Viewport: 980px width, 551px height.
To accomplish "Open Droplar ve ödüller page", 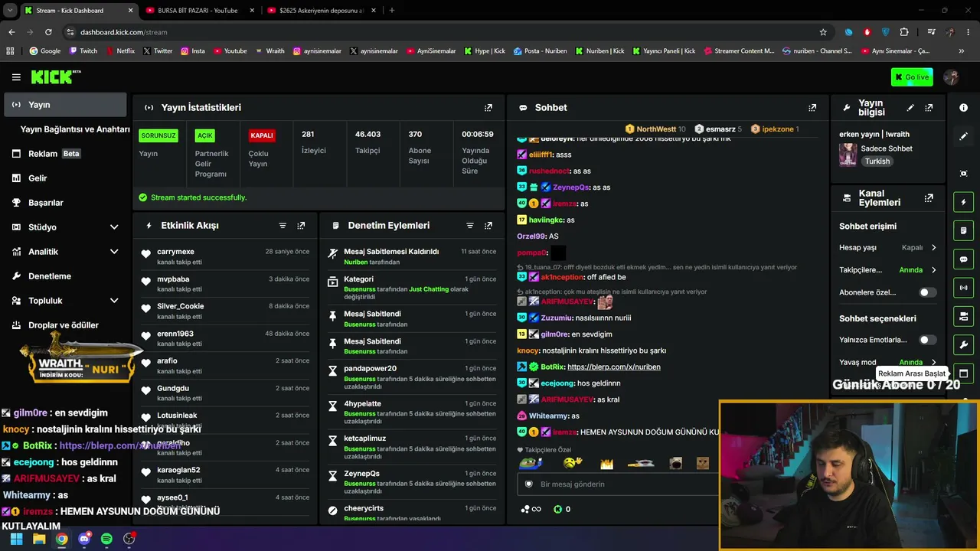I will tap(65, 325).
